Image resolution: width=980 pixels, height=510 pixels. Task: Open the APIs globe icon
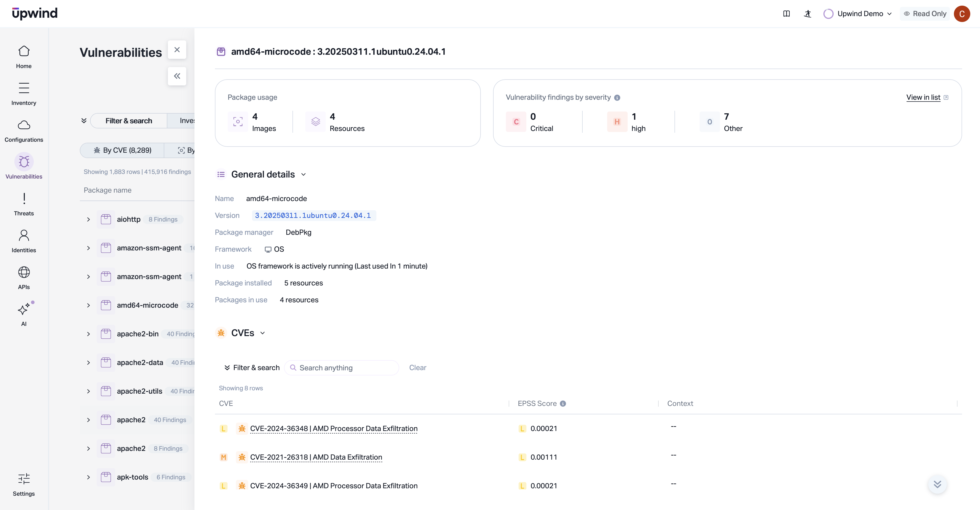click(24, 272)
